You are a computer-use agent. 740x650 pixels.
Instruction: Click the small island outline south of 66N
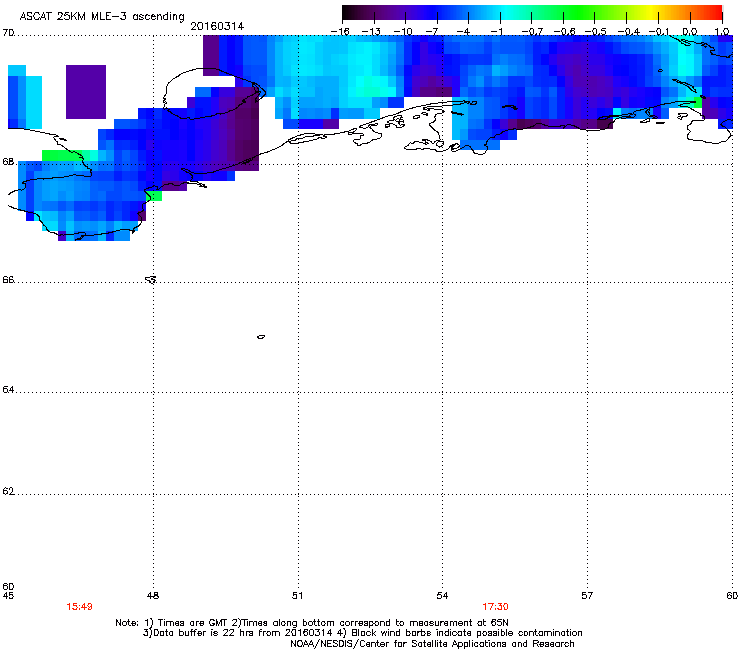click(x=261, y=337)
